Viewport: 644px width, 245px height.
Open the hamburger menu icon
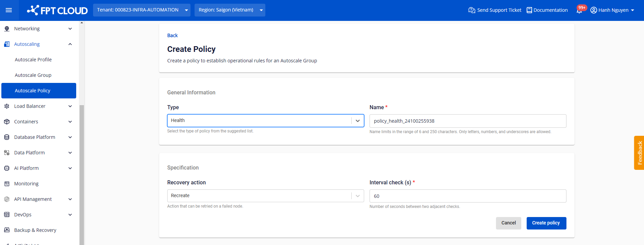coord(9,10)
